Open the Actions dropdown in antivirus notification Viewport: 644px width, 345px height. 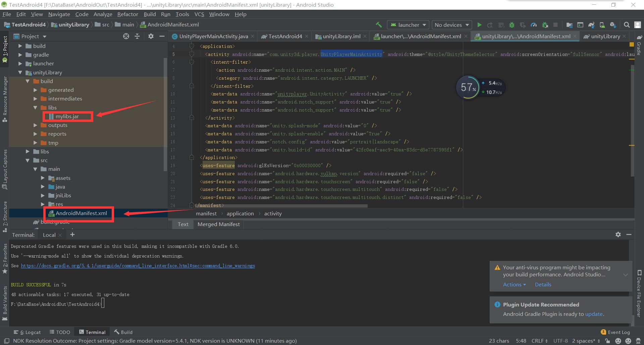(x=514, y=284)
